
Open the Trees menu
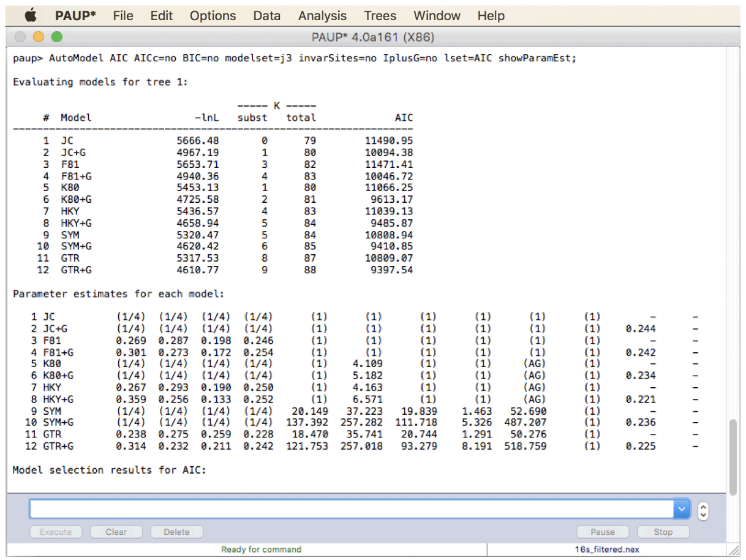click(x=380, y=16)
